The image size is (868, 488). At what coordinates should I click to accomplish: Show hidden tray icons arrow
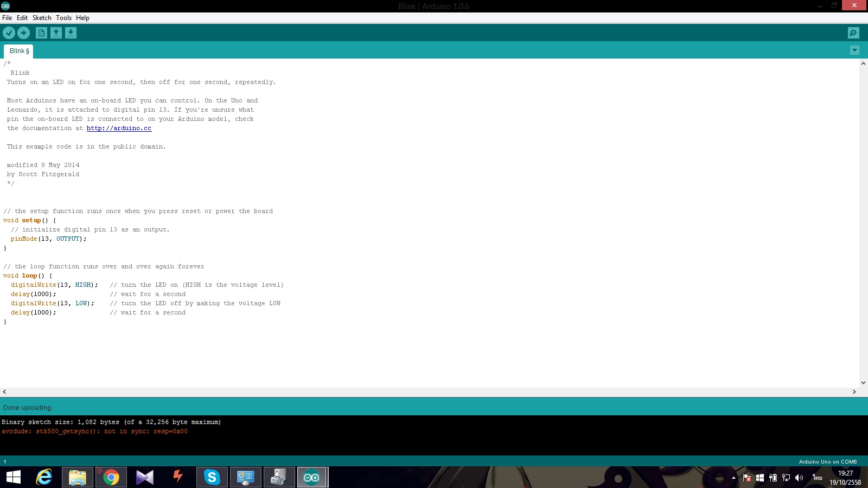pyautogui.click(x=733, y=478)
